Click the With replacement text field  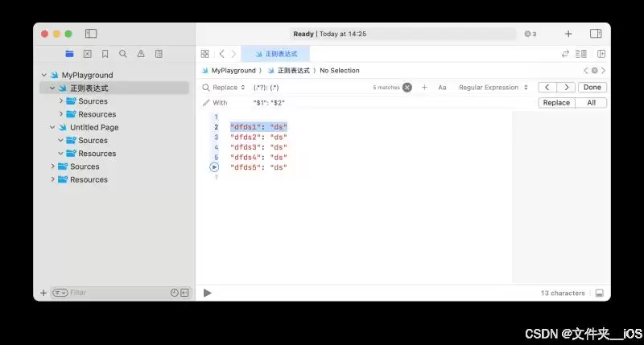click(x=392, y=103)
